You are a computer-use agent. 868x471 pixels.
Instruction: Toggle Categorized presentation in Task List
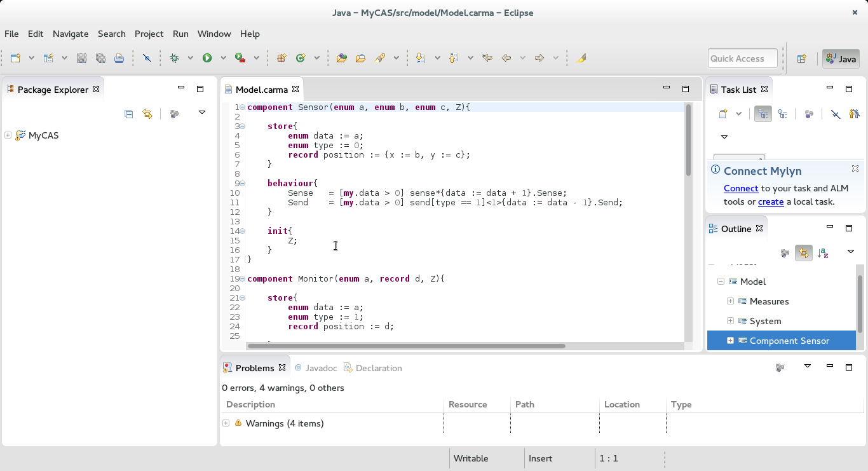click(763, 114)
